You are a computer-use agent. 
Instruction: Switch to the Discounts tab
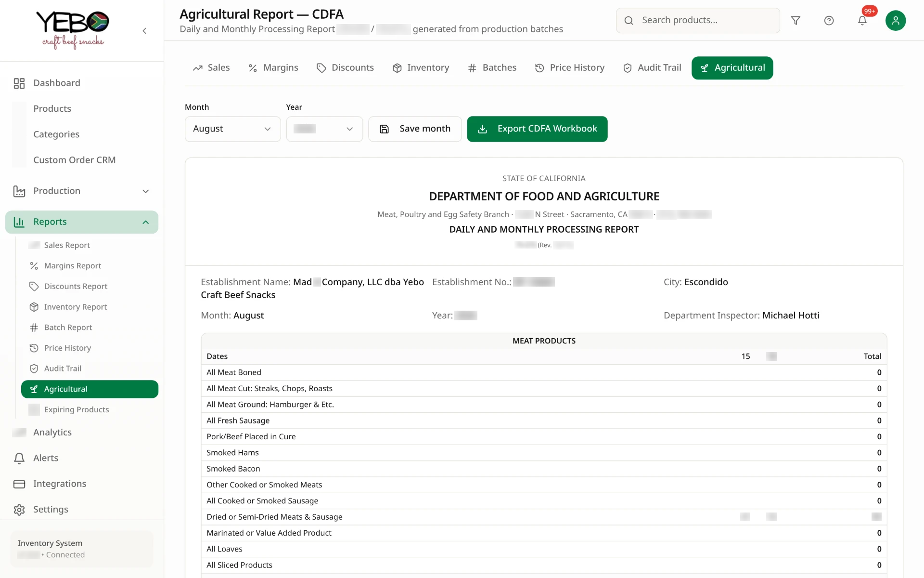tap(345, 68)
